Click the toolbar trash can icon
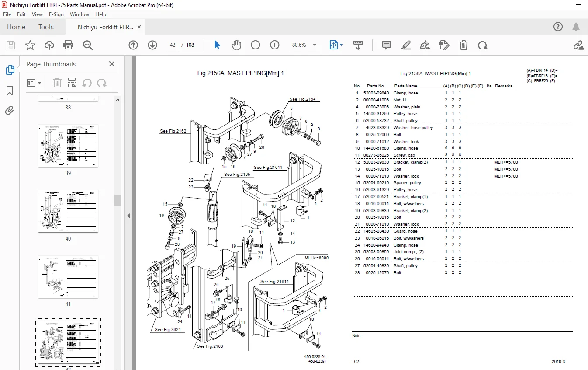 464,45
